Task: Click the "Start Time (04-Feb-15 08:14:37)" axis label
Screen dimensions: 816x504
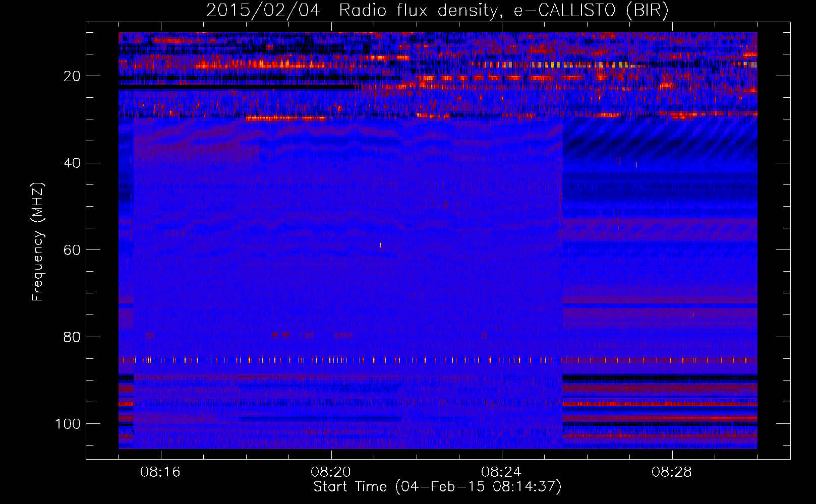Action: 437,487
